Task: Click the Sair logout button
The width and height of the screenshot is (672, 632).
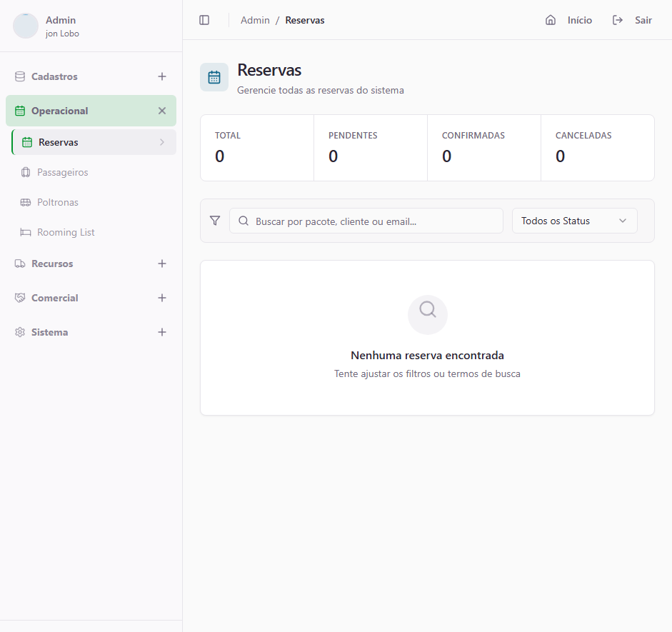Action: (643, 20)
